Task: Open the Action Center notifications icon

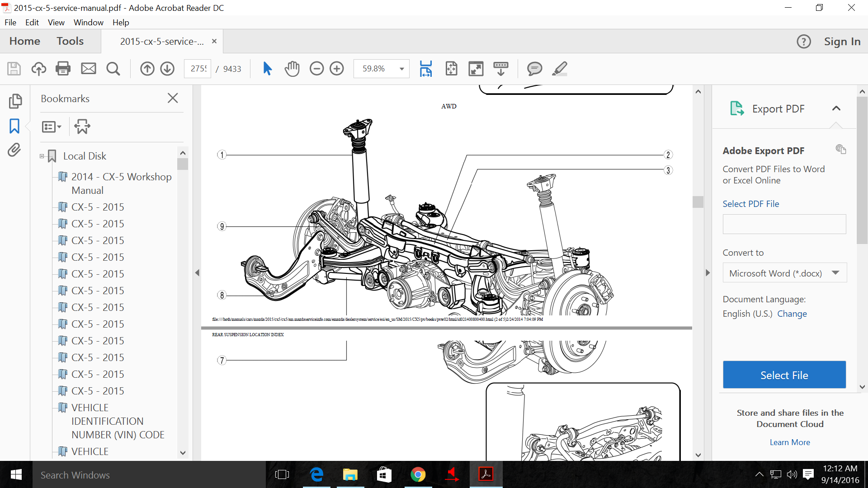Action: point(808,474)
